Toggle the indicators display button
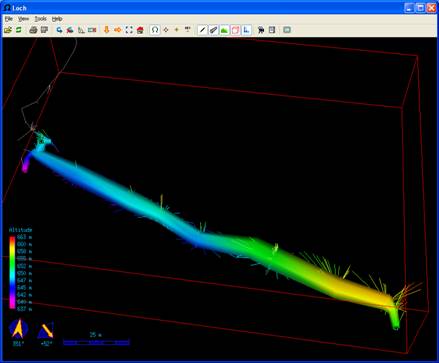 (246, 30)
